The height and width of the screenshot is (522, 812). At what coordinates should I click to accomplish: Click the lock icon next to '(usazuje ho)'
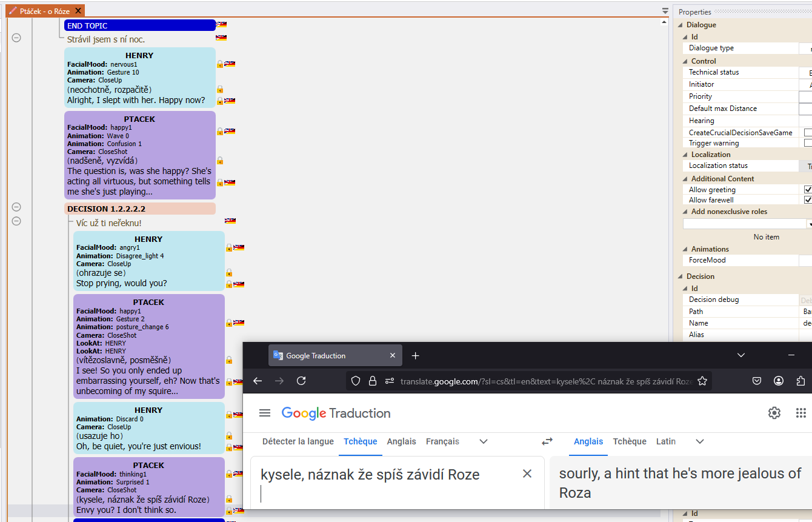click(x=228, y=436)
